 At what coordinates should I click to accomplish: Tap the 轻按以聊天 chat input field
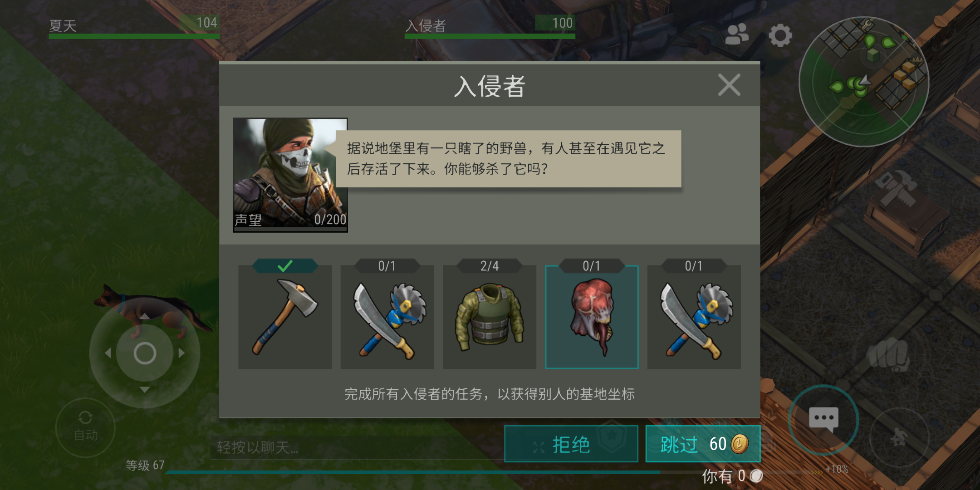pyautogui.click(x=356, y=448)
